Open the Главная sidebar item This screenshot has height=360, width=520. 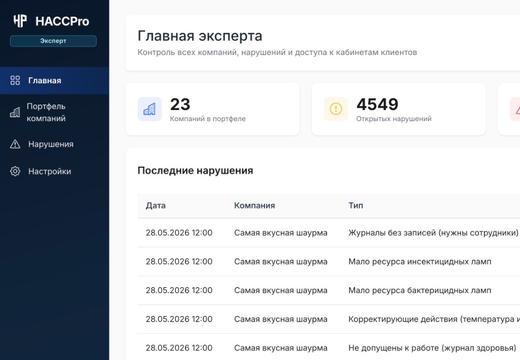pyautogui.click(x=54, y=80)
